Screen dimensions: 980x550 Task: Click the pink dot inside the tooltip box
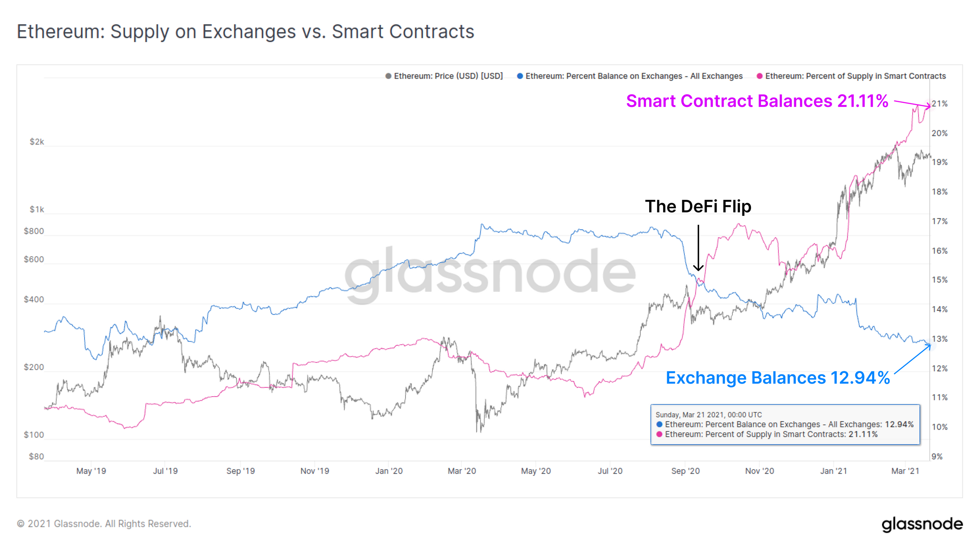click(x=659, y=434)
